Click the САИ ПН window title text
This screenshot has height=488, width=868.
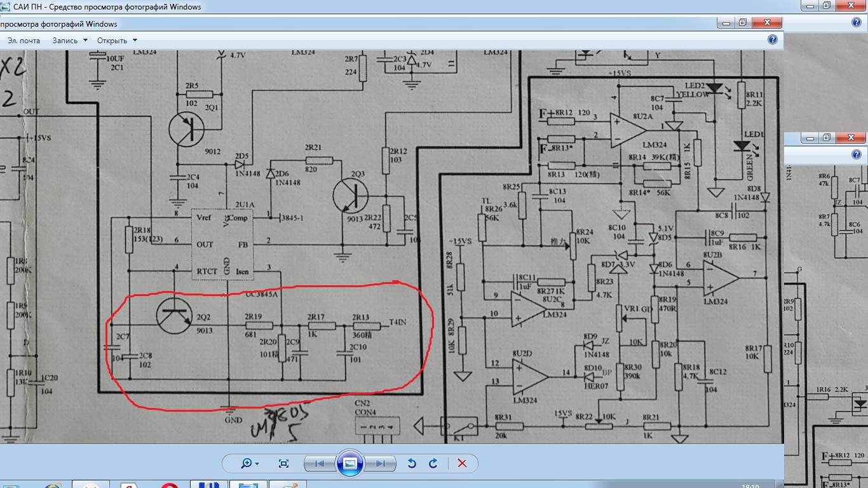click(x=107, y=7)
